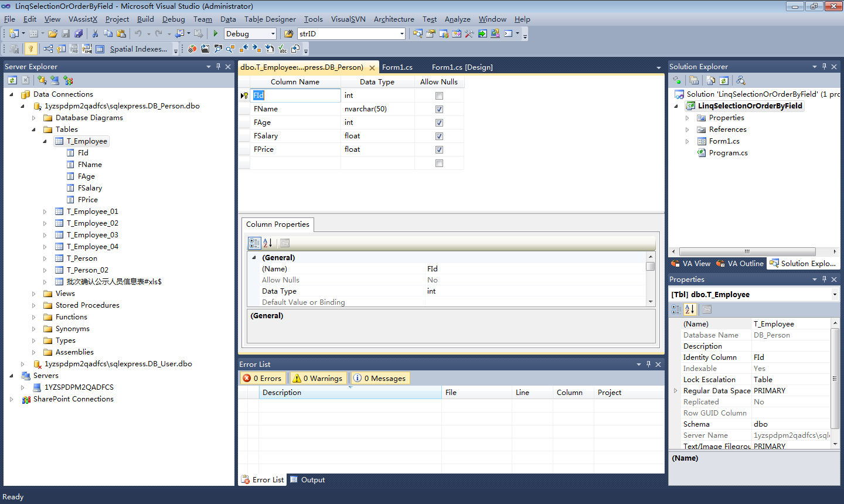Expand the Stored Procedures folder
Image resolution: width=844 pixels, height=504 pixels.
click(x=34, y=305)
